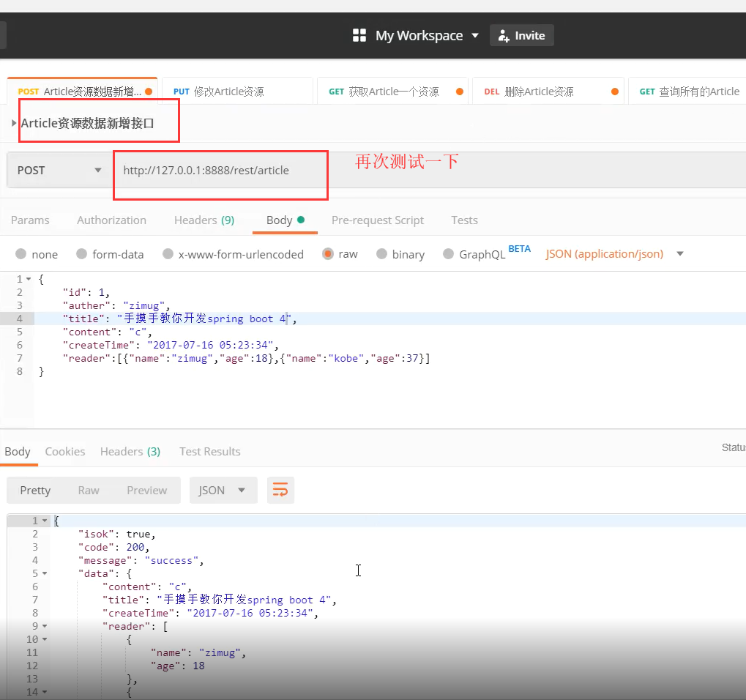The height and width of the screenshot is (700, 746).
Task: Click the "createTime" line in request body
Action: 171,345
